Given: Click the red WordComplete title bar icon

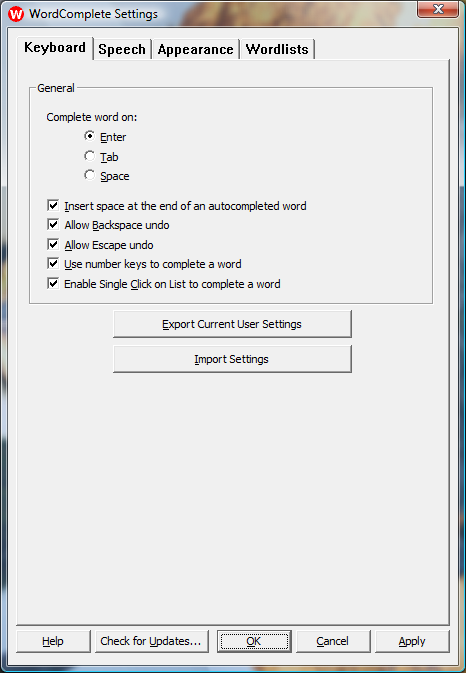Looking at the screenshot, I should coord(16,14).
